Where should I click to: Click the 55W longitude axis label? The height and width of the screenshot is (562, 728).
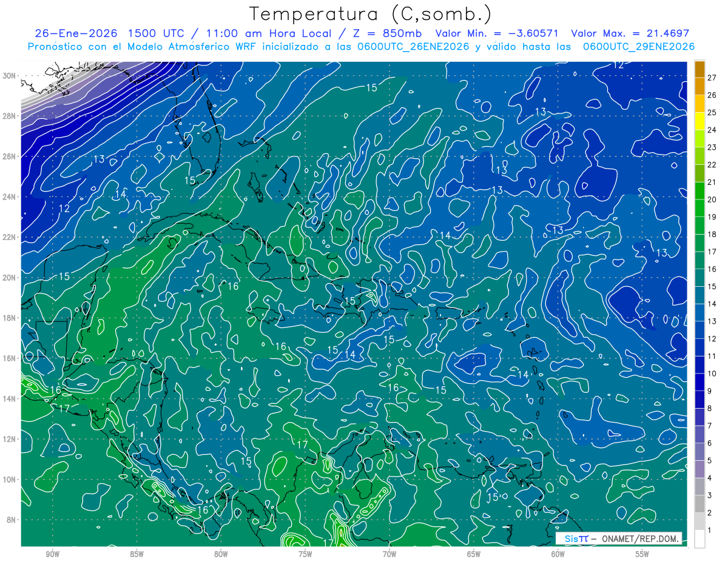[x=642, y=554]
